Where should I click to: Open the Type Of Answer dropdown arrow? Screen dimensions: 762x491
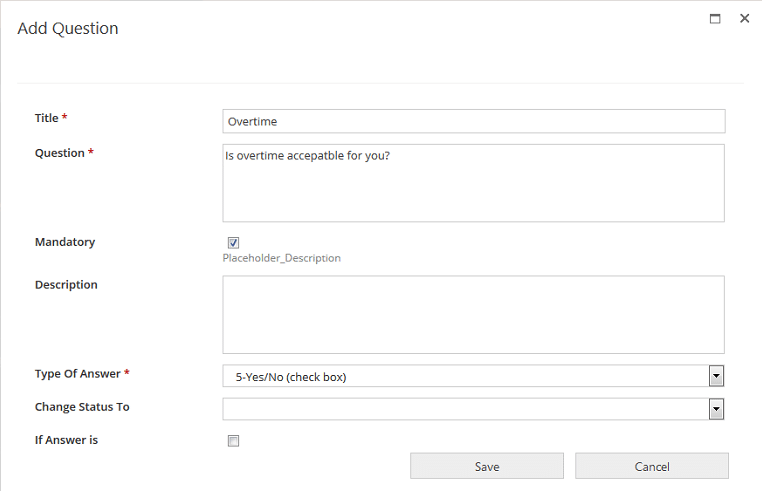pos(716,376)
